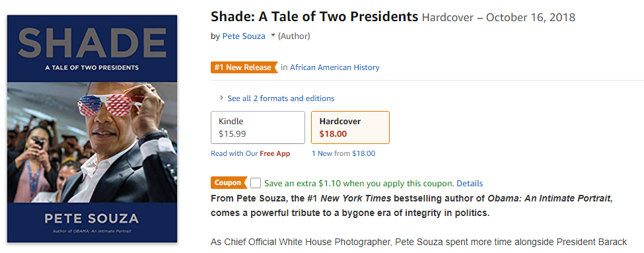Open the 1 New from $18.00 offer link
The image size is (644, 253).
[343, 154]
